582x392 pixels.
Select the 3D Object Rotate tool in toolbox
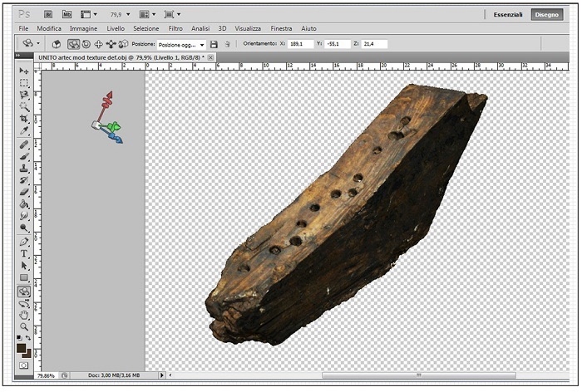tap(24, 292)
